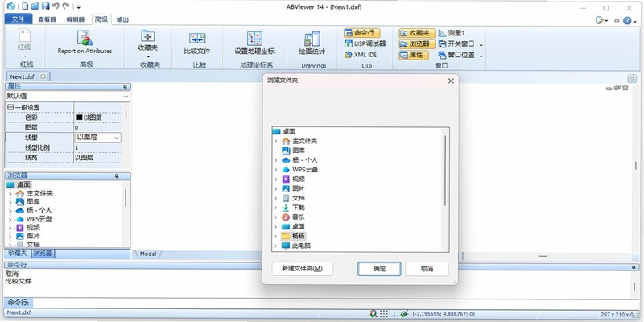Toggle the 命令行 window button

[x=361, y=33]
